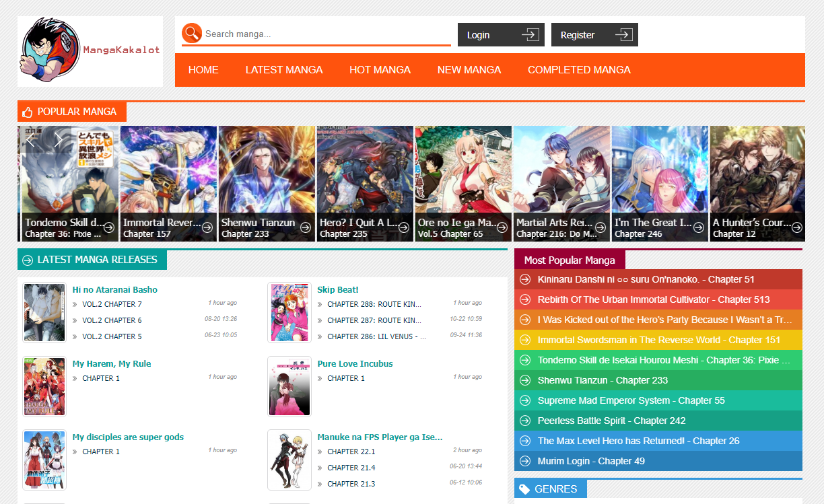Click the MangaKakalot Goku logo
Screen dimensions: 824x504
(90, 51)
